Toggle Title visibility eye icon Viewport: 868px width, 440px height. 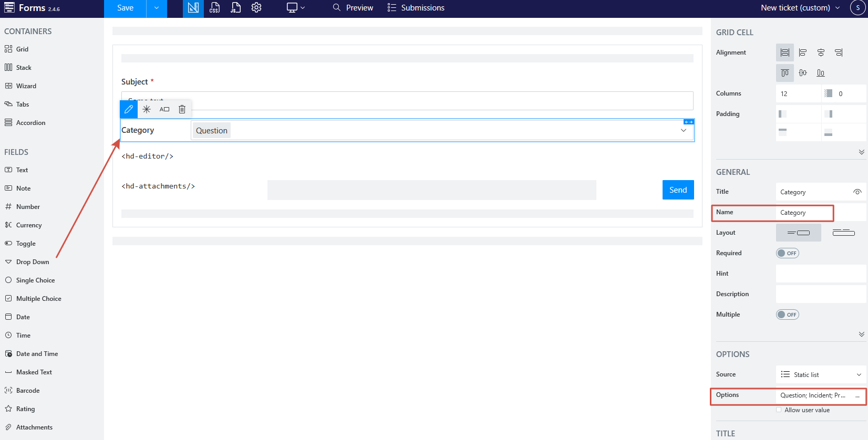[x=857, y=192]
